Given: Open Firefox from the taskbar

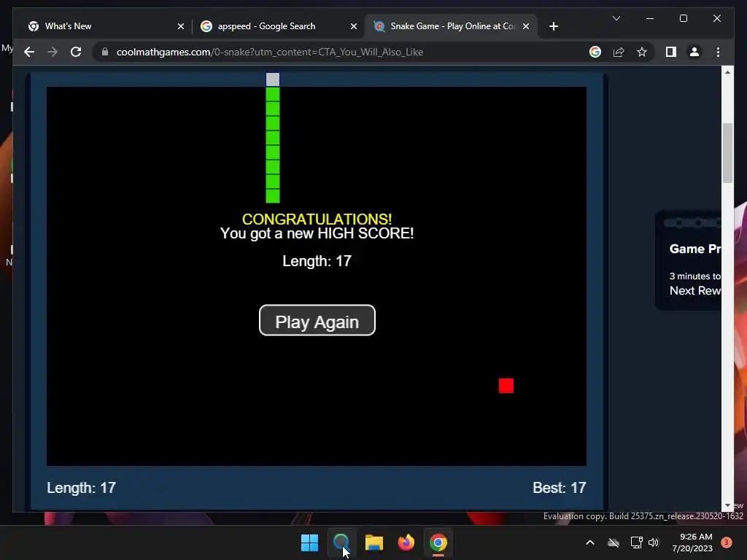Looking at the screenshot, I should 406,542.
